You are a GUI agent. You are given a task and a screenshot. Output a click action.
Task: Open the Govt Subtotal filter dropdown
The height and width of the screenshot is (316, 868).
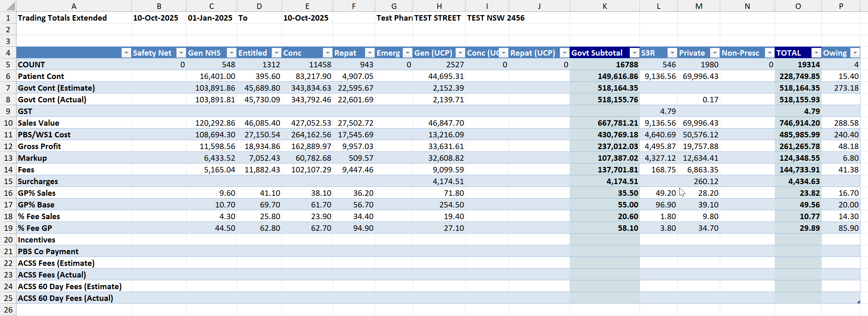coord(634,53)
